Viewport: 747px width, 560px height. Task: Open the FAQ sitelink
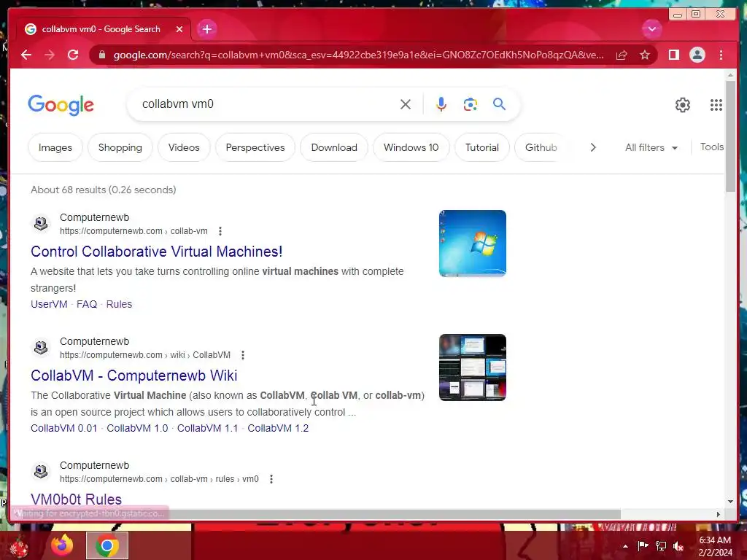pos(87,304)
